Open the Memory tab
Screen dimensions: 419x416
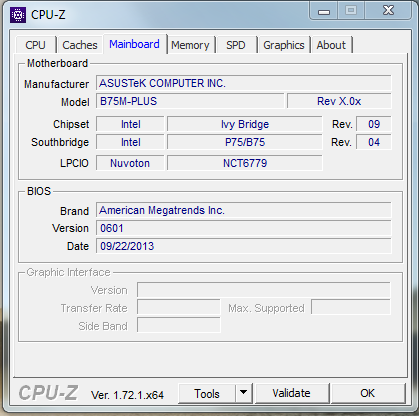click(x=190, y=45)
